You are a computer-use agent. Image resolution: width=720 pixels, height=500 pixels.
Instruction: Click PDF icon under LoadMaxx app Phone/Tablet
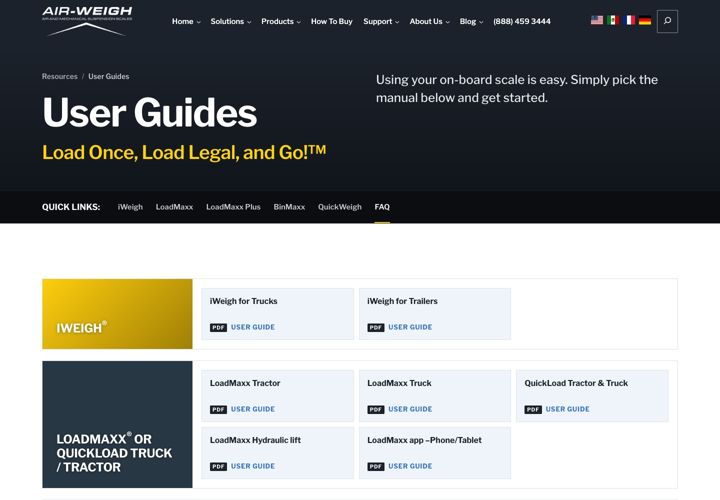click(x=376, y=466)
